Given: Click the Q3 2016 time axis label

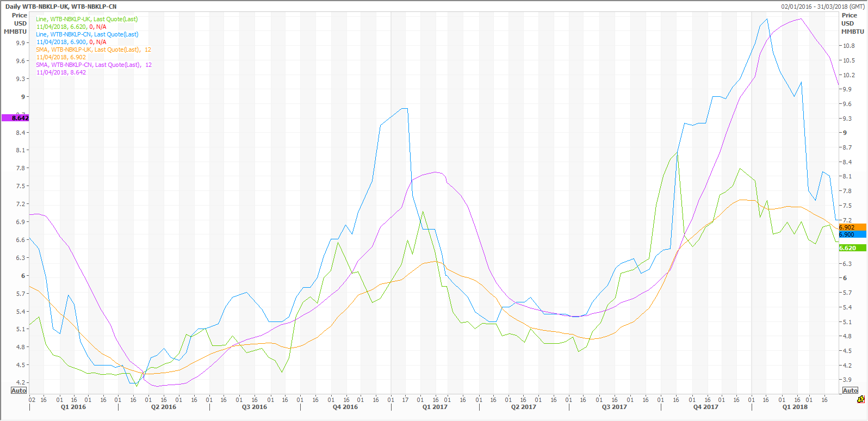Looking at the screenshot, I should click(x=254, y=407).
